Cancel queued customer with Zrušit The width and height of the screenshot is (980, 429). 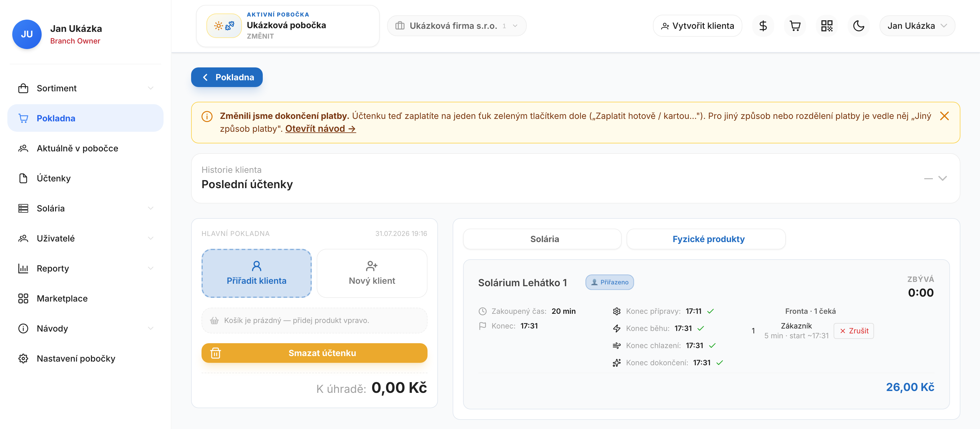(x=854, y=331)
